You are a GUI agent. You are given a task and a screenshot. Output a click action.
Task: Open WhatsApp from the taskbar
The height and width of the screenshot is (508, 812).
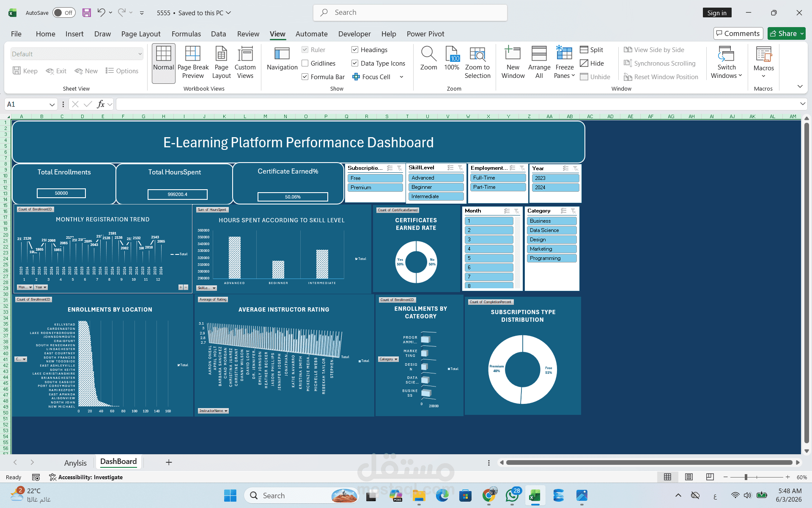click(512, 496)
